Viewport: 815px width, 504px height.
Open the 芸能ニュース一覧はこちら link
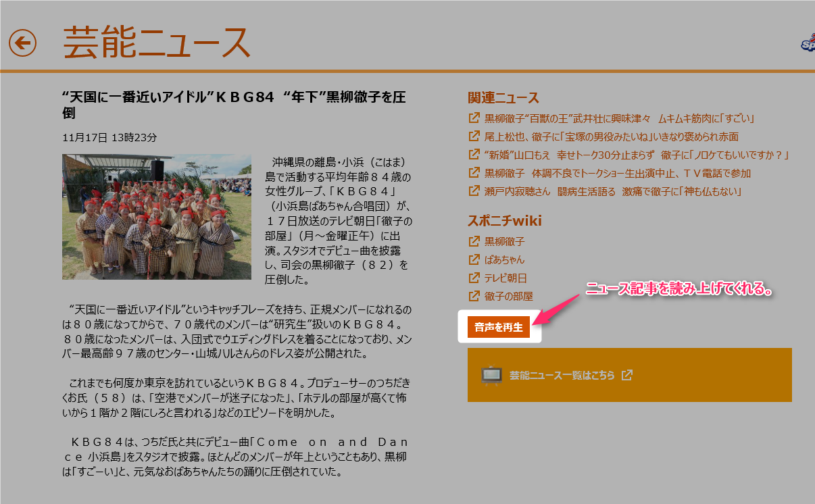click(562, 376)
